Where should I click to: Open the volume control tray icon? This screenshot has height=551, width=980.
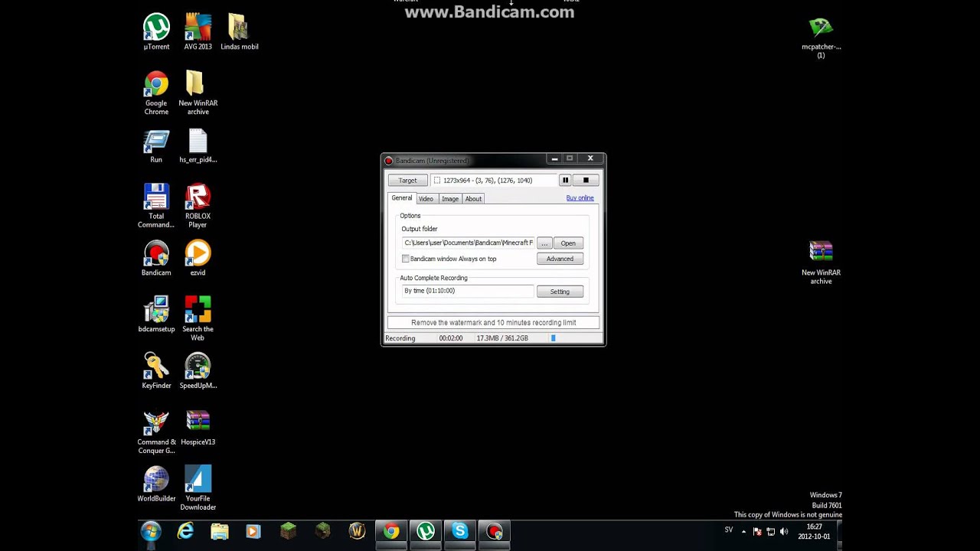(x=783, y=532)
